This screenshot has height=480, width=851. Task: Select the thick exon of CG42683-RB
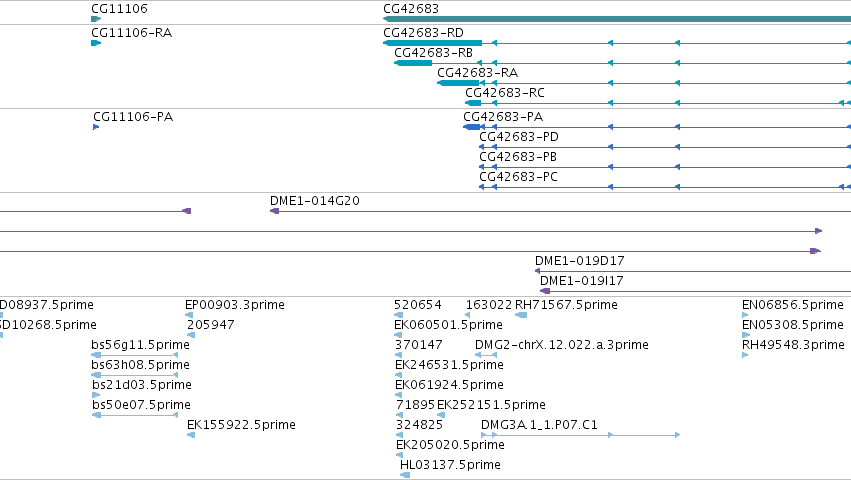click(413, 63)
